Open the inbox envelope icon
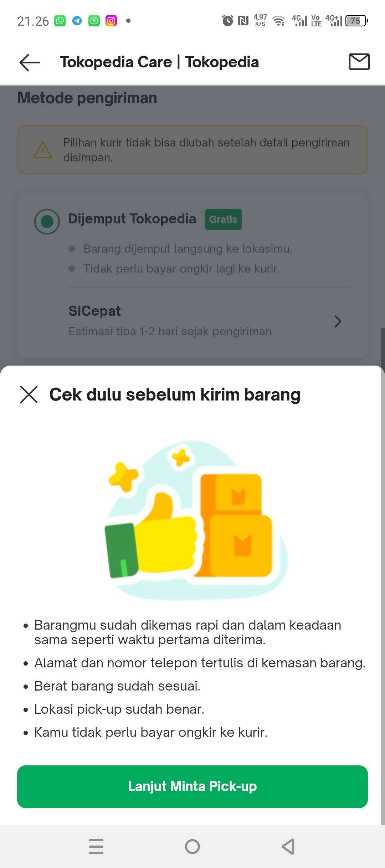 click(x=359, y=62)
